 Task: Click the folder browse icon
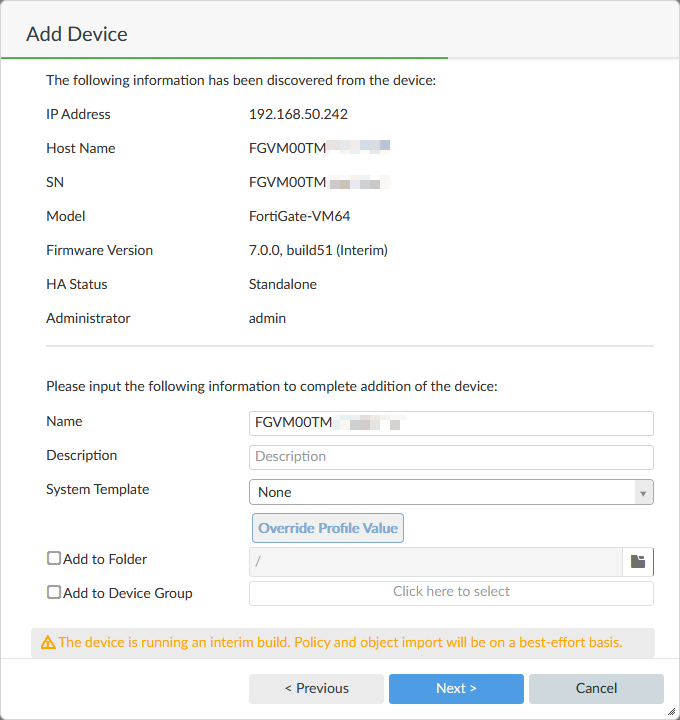638,561
